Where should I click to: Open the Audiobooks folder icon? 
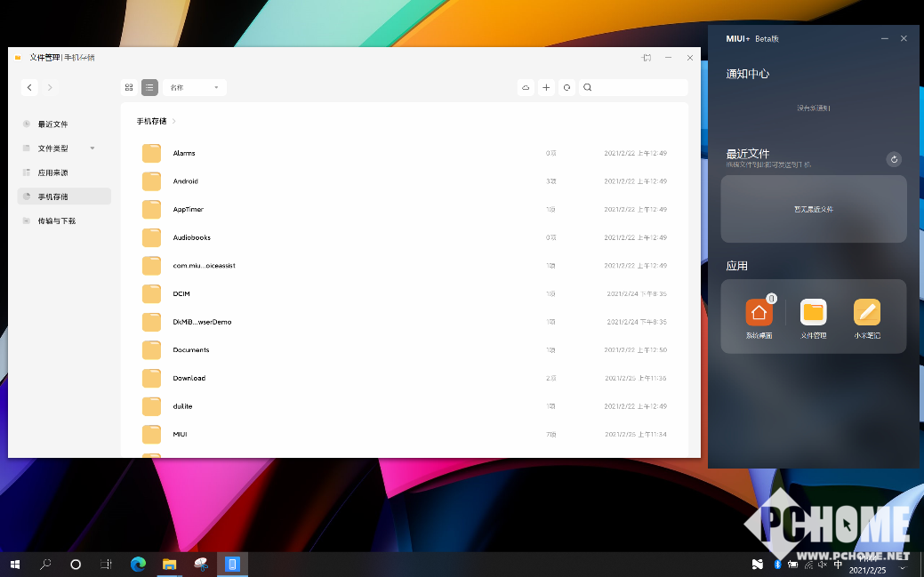151,237
